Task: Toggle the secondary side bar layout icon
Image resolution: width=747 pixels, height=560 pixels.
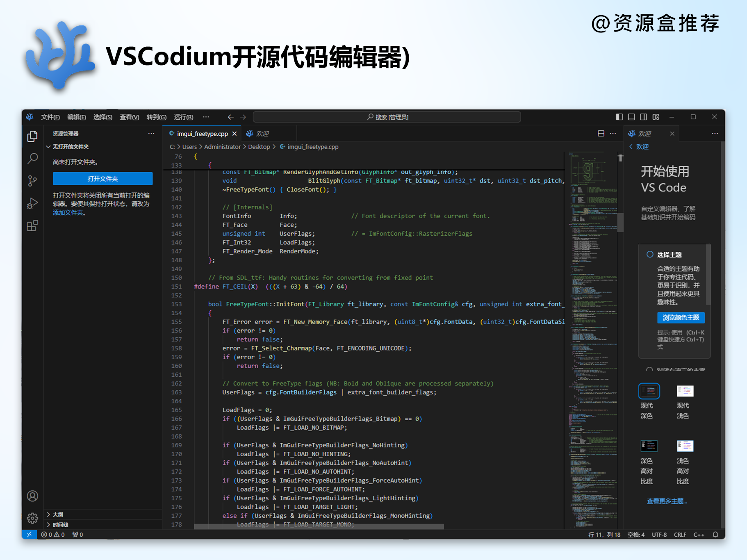Action: tap(644, 117)
